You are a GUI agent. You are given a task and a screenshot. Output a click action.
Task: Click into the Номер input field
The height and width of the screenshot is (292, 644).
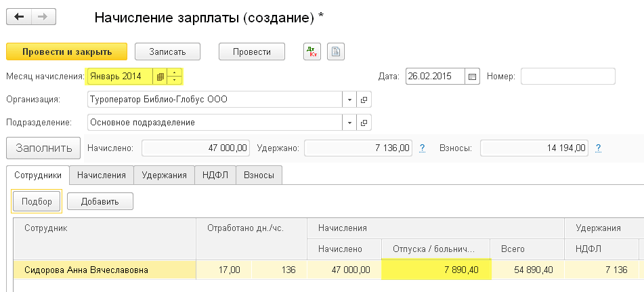pos(567,77)
